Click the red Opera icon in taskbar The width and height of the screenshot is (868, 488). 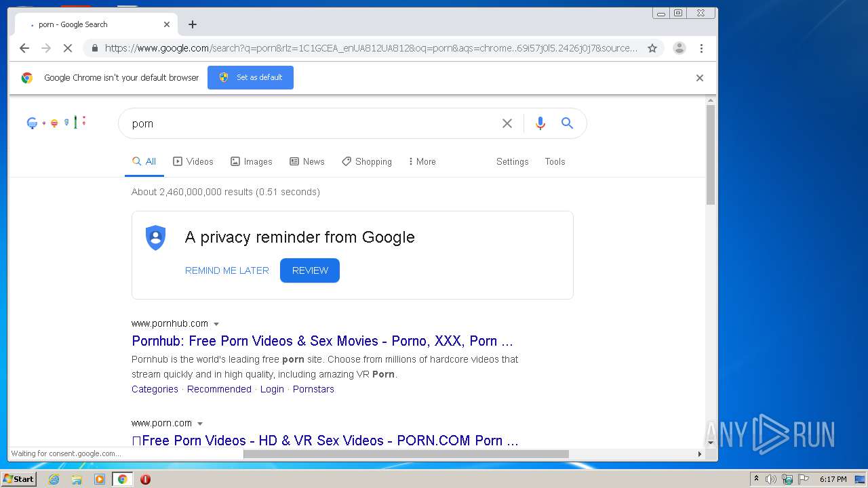click(x=145, y=479)
